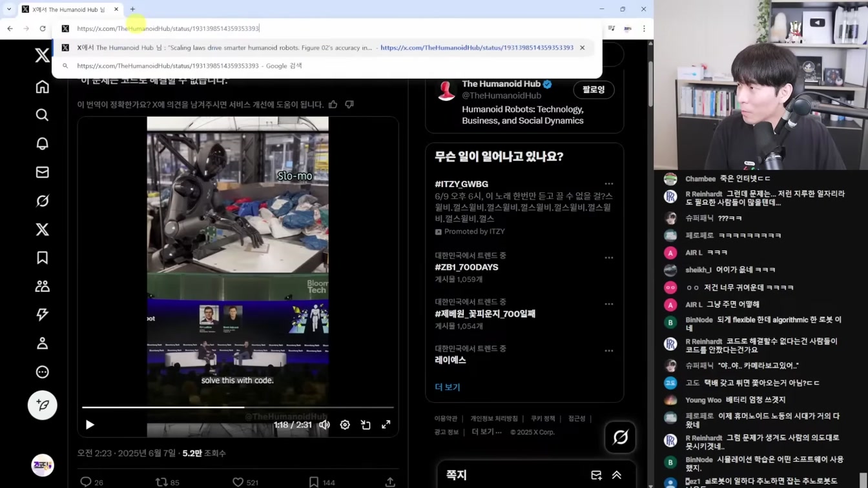
Task: Play the video
Action: point(90,425)
